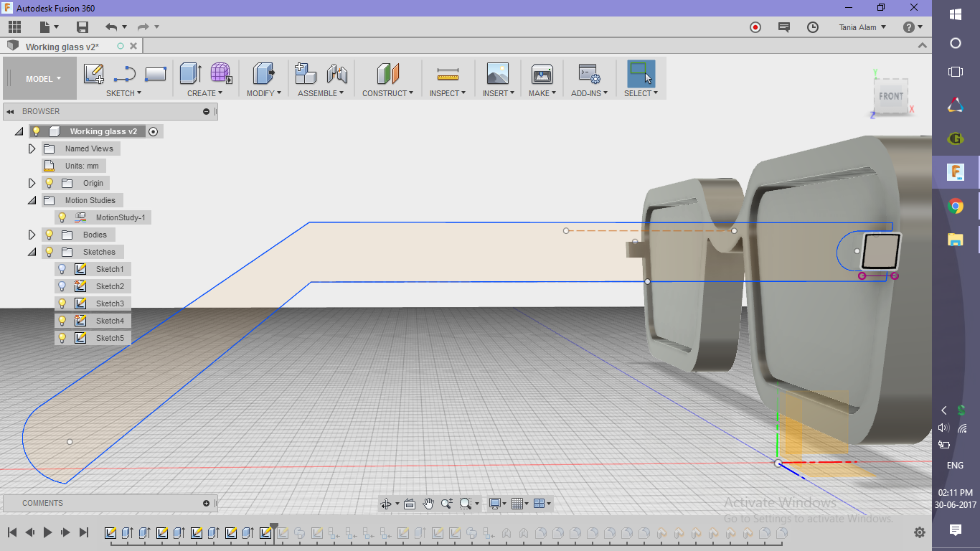The width and height of the screenshot is (980, 551).
Task: Open the Display Settings dropdown
Action: click(499, 504)
